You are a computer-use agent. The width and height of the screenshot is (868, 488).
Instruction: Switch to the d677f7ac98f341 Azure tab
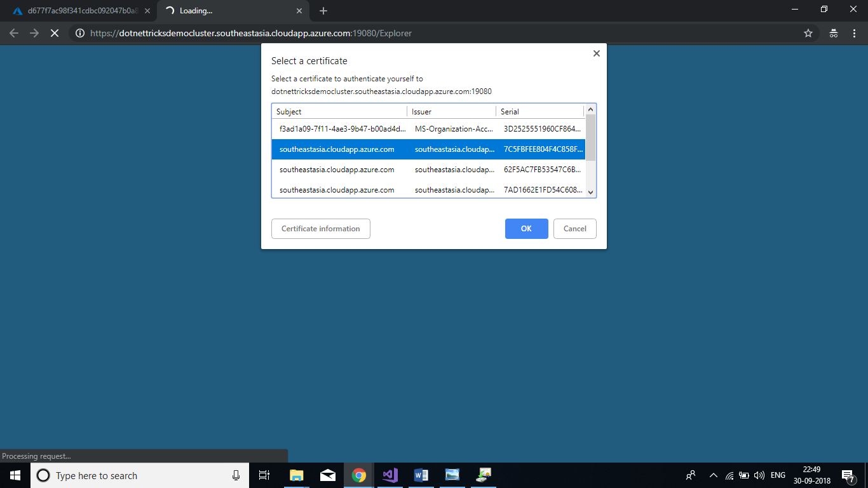[79, 11]
